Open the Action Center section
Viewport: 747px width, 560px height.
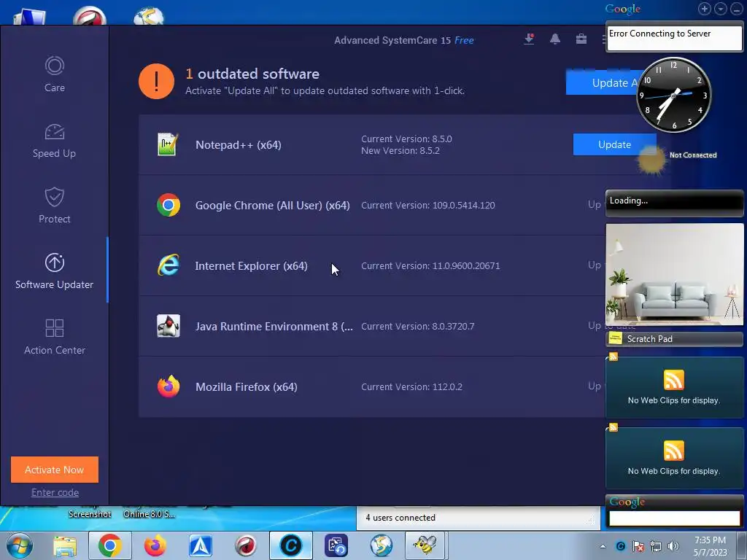click(54, 337)
